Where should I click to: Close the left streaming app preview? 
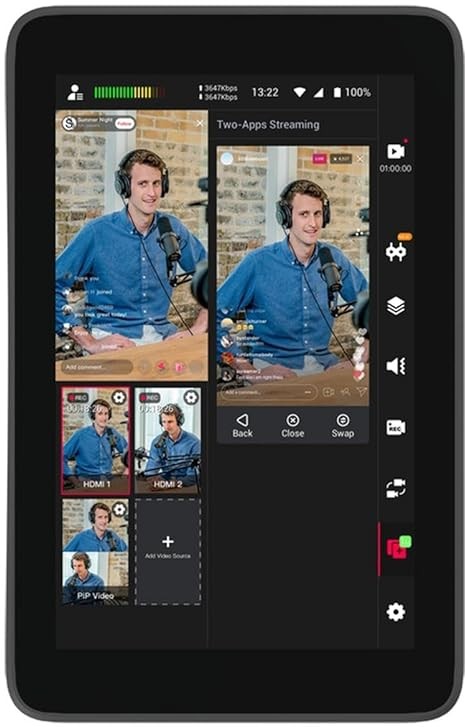pos(200,123)
